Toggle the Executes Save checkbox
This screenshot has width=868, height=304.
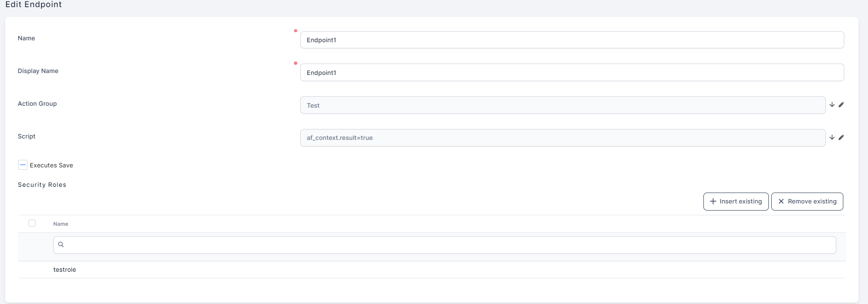coord(23,165)
